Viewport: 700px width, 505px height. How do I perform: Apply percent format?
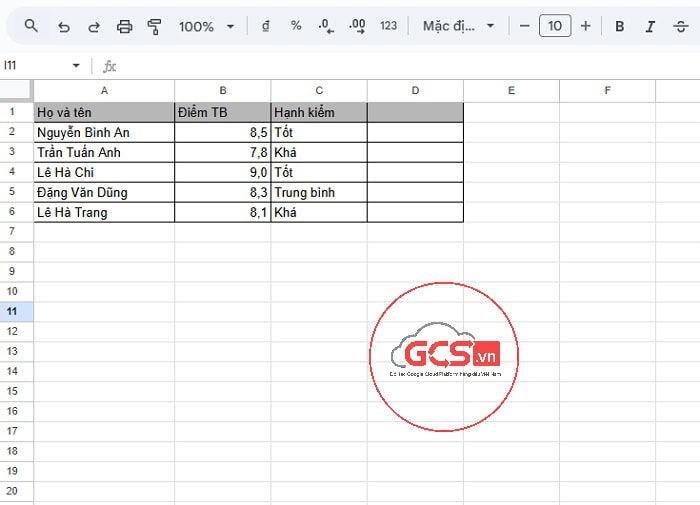(296, 26)
